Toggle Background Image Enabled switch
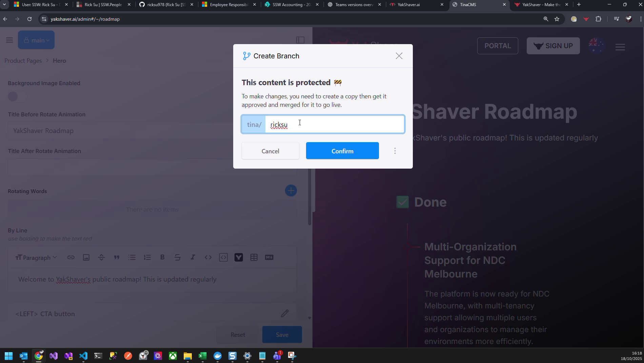This screenshot has height=363, width=644. (x=17, y=97)
